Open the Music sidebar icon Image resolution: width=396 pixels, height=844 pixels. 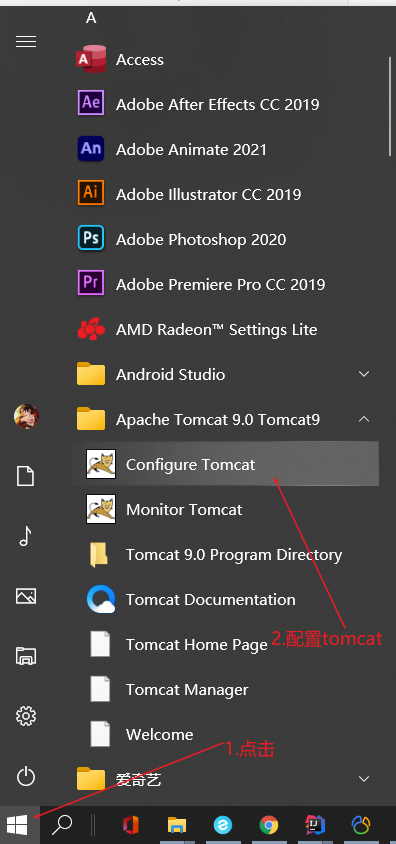pos(26,536)
